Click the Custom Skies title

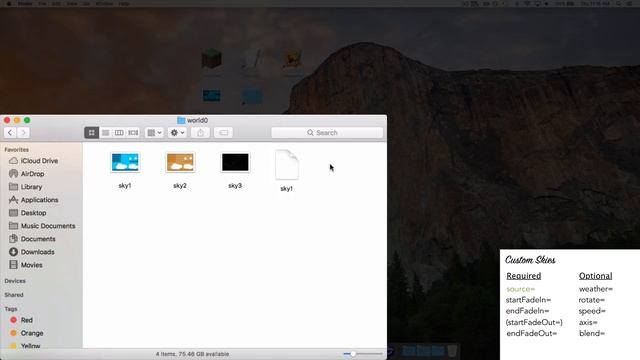click(x=530, y=260)
